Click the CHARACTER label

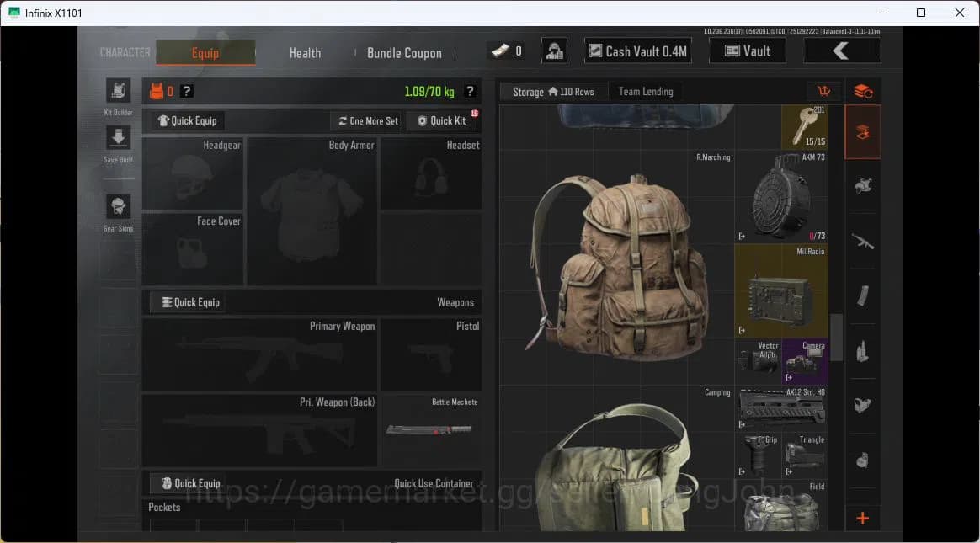[125, 52]
